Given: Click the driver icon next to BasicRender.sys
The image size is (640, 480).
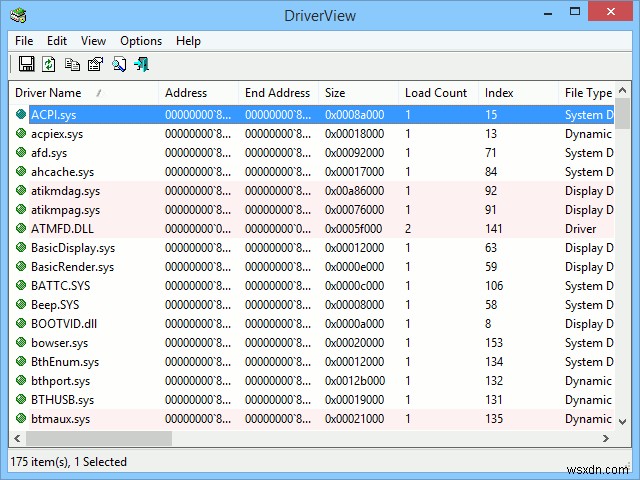Looking at the screenshot, I should tap(21, 266).
